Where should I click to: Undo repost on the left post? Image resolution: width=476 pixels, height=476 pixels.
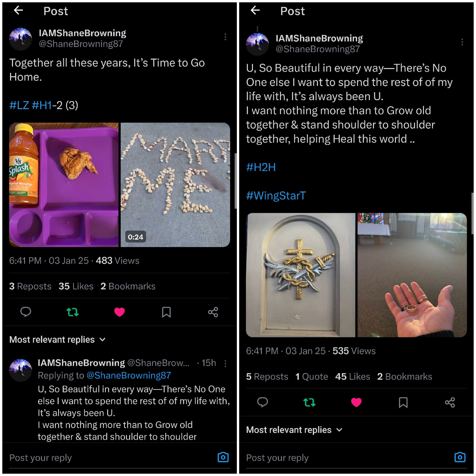click(x=73, y=312)
